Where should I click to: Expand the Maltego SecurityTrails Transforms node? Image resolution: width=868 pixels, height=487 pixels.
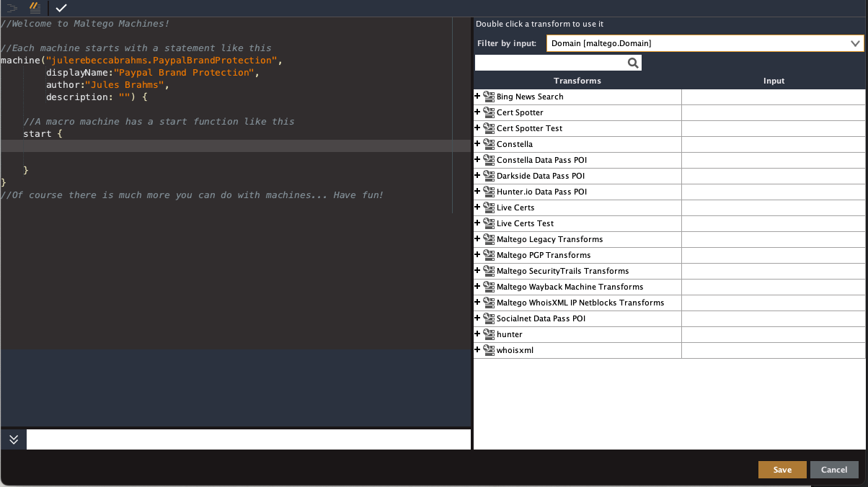point(477,271)
